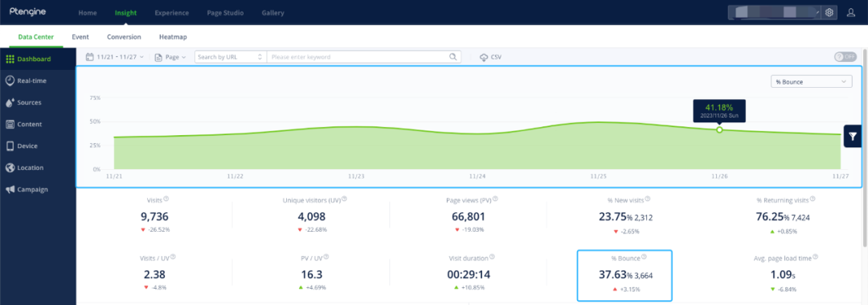Select the Unique visitors value 4,098
This screenshot has height=305, width=868.
(x=311, y=216)
